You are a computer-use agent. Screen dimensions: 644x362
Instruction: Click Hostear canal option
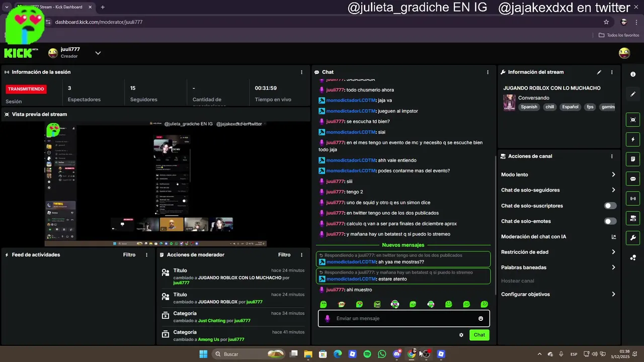click(x=518, y=281)
